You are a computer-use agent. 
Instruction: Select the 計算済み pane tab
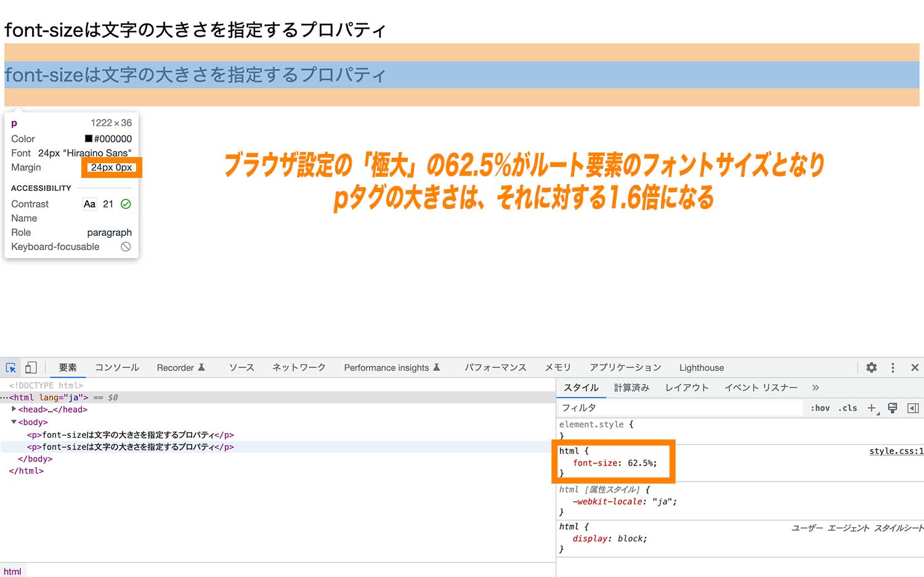631,387
